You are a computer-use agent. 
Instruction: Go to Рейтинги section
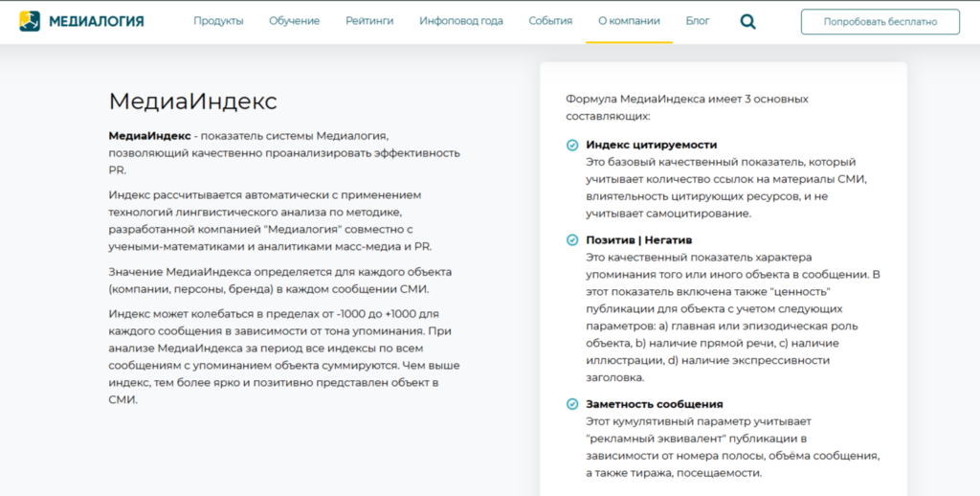tap(369, 21)
